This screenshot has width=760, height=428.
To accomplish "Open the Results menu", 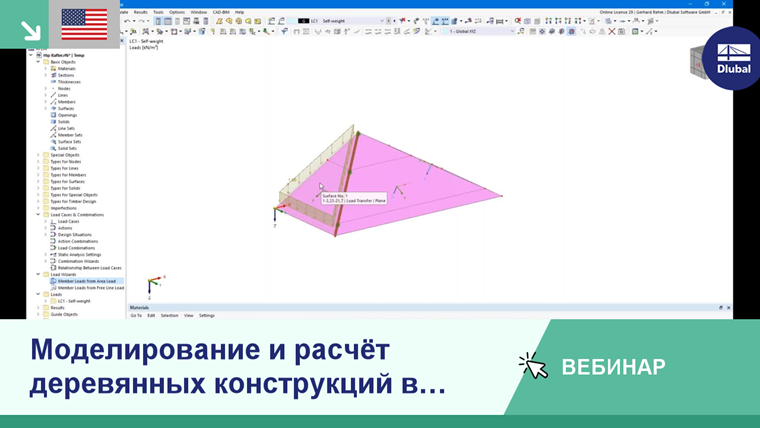I will [141, 12].
